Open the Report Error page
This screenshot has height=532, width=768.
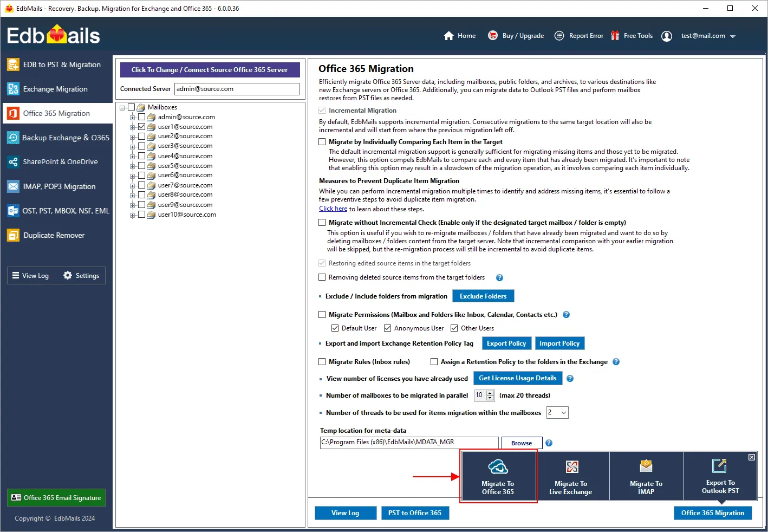point(585,36)
